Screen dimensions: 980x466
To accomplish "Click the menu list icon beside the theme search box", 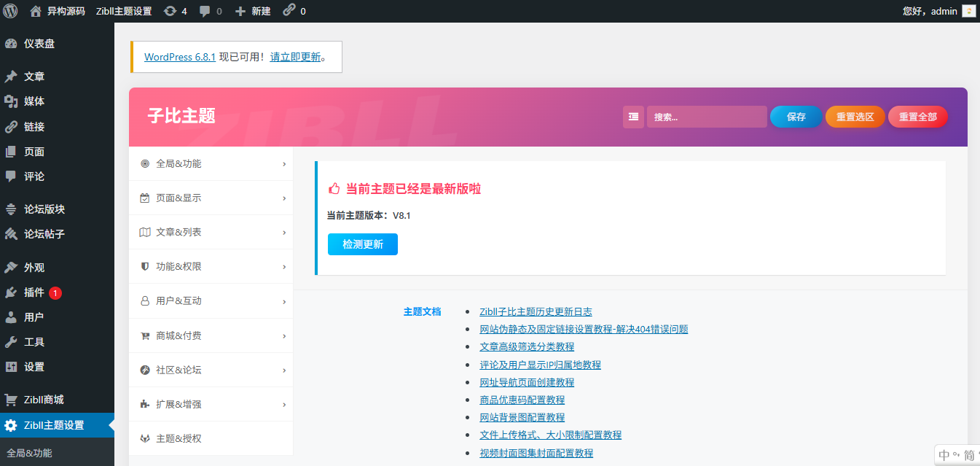I will point(633,117).
